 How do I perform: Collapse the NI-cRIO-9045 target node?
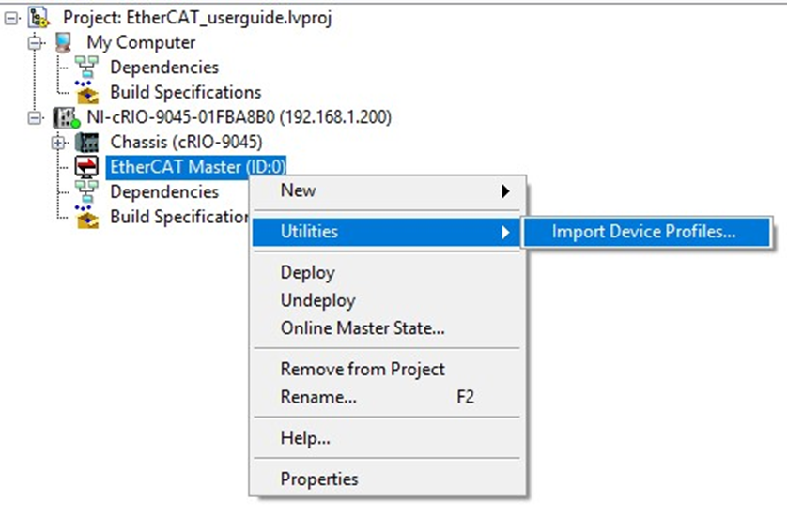(x=35, y=118)
